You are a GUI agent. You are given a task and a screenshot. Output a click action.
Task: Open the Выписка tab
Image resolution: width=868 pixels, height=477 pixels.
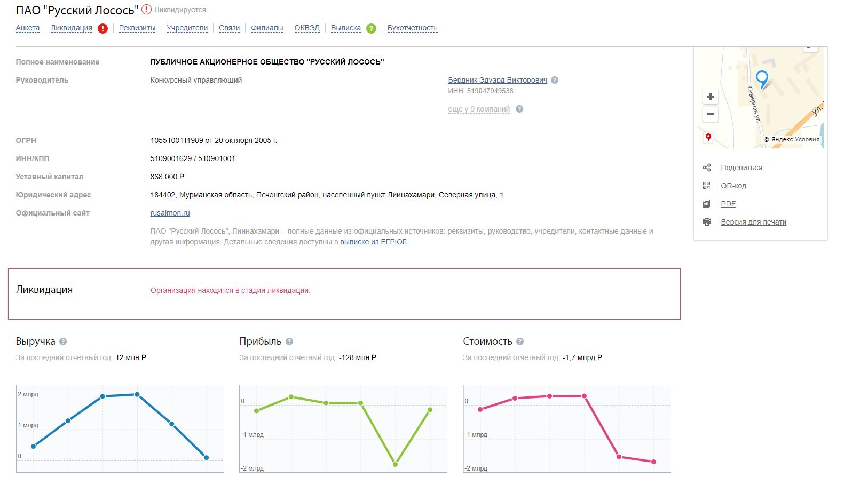346,28
